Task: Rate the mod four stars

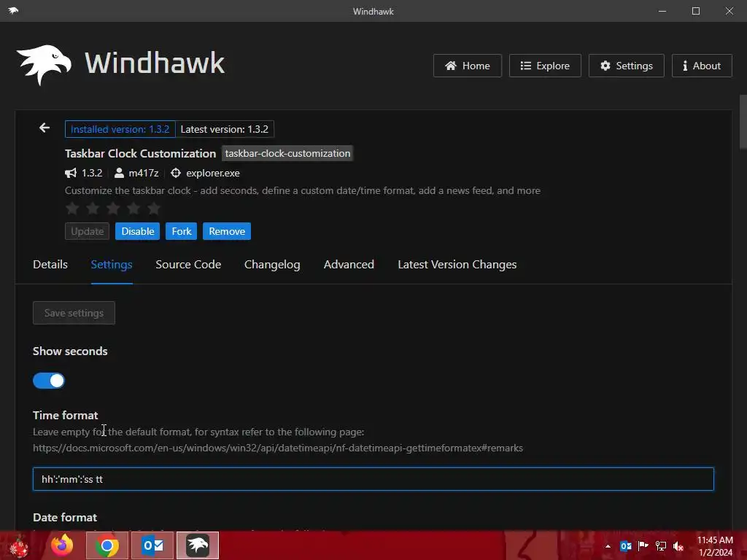Action: coord(133,208)
